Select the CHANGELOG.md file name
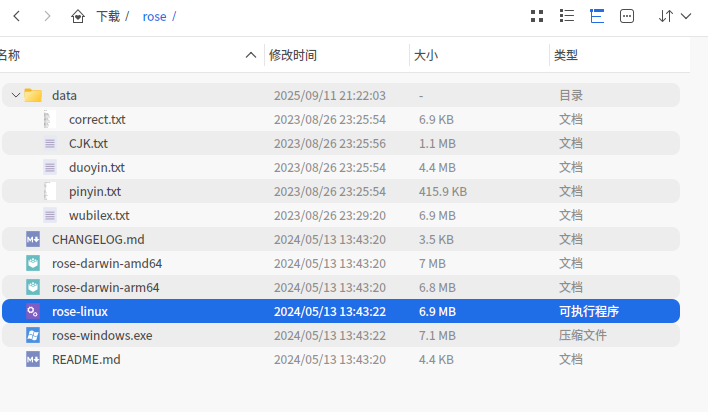Image resolution: width=708 pixels, height=412 pixels. (x=98, y=239)
